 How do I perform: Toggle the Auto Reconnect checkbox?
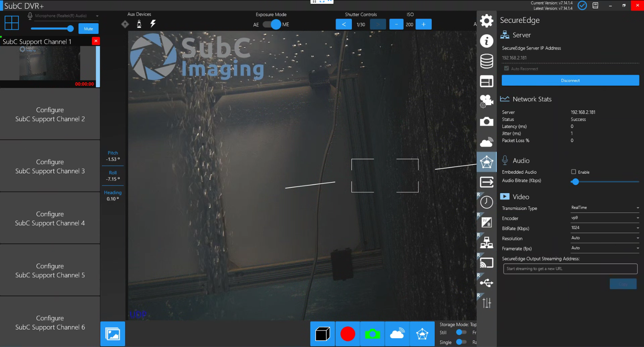506,69
